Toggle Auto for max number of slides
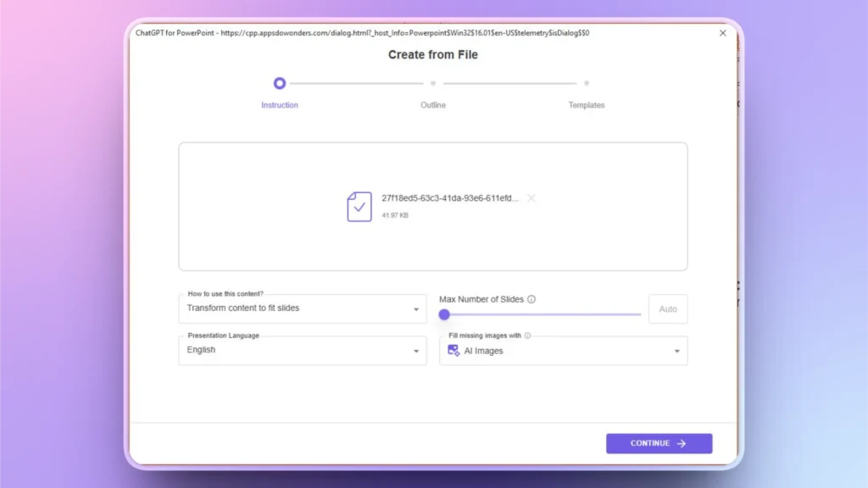 668,309
